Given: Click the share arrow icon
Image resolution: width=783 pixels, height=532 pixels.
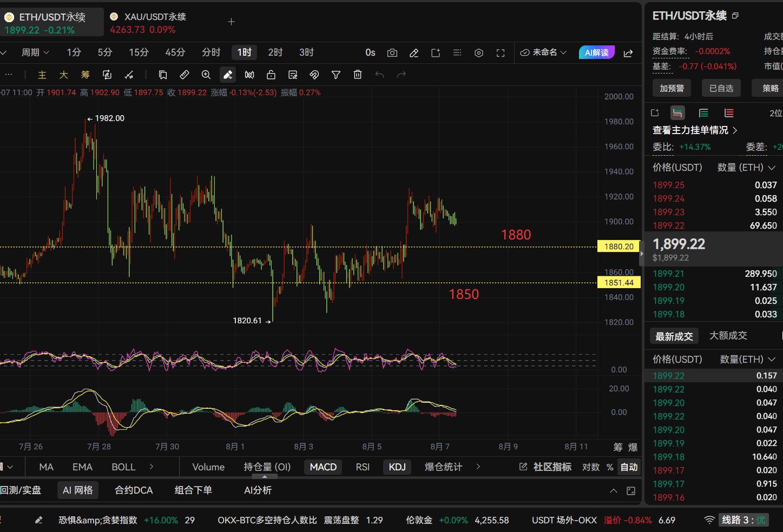Looking at the screenshot, I should [x=628, y=53].
